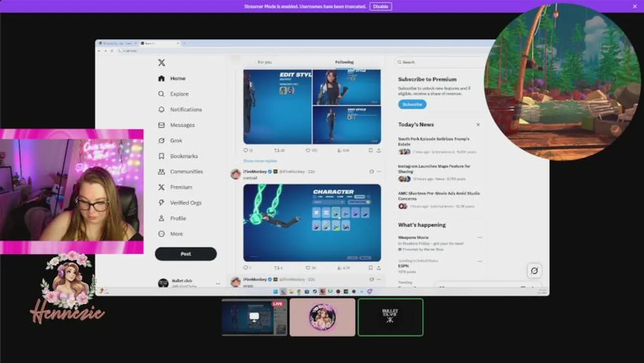Screen dimensions: 644x363
Task: Open the large Edit Style image
Action: 277,107
